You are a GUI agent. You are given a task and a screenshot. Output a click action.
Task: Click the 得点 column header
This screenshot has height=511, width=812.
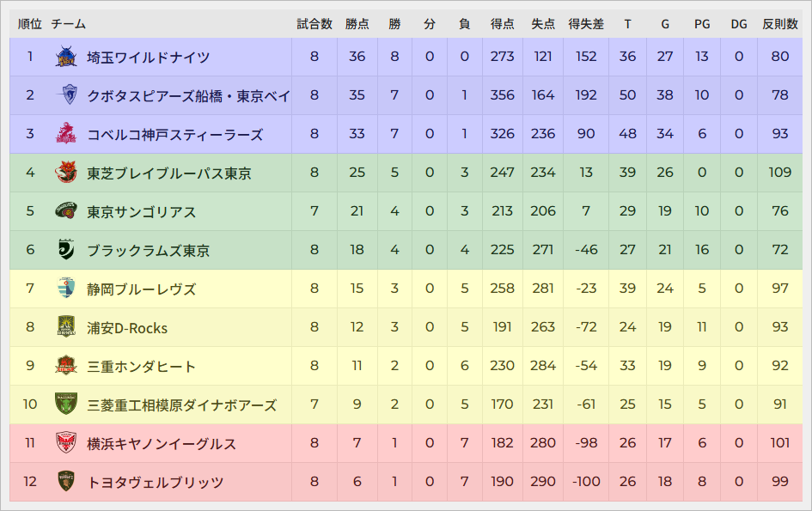503,24
